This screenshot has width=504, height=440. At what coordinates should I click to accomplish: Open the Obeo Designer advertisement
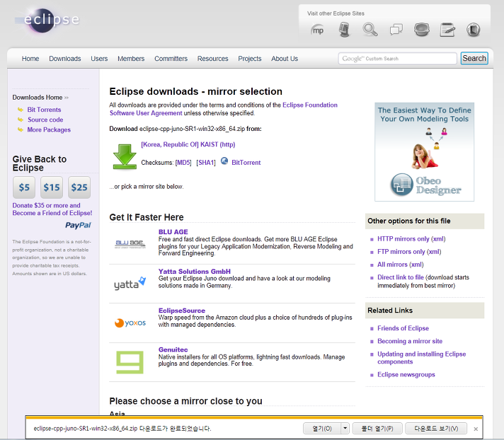(x=424, y=152)
